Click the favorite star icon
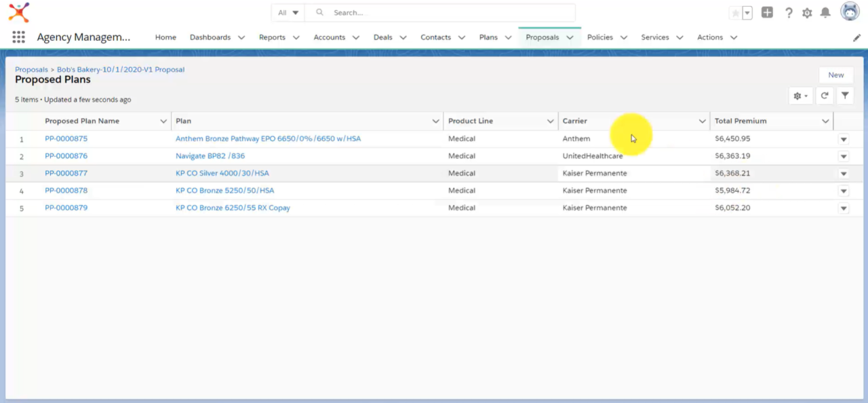 [x=736, y=12]
